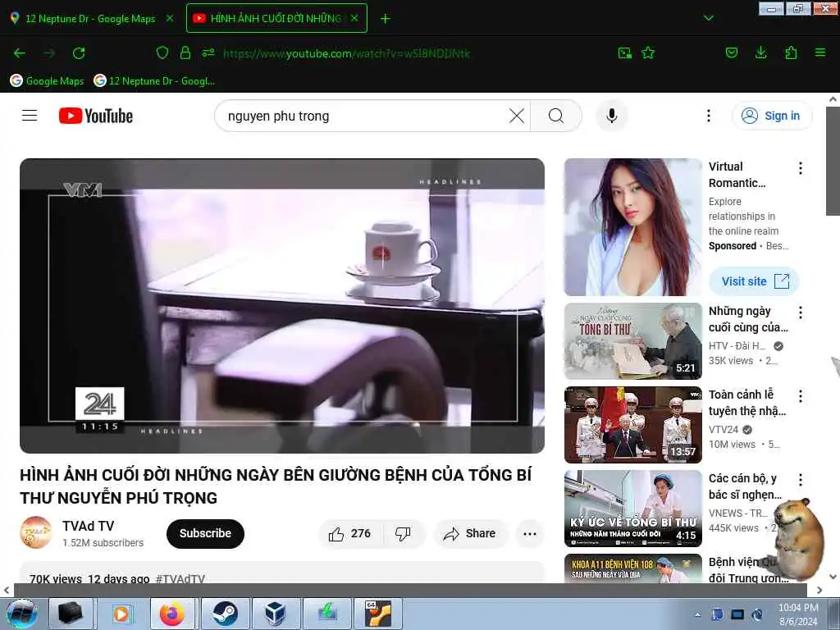Click the horizontal scrollbar left arrow
The height and width of the screenshot is (630, 840).
pos(7,590)
